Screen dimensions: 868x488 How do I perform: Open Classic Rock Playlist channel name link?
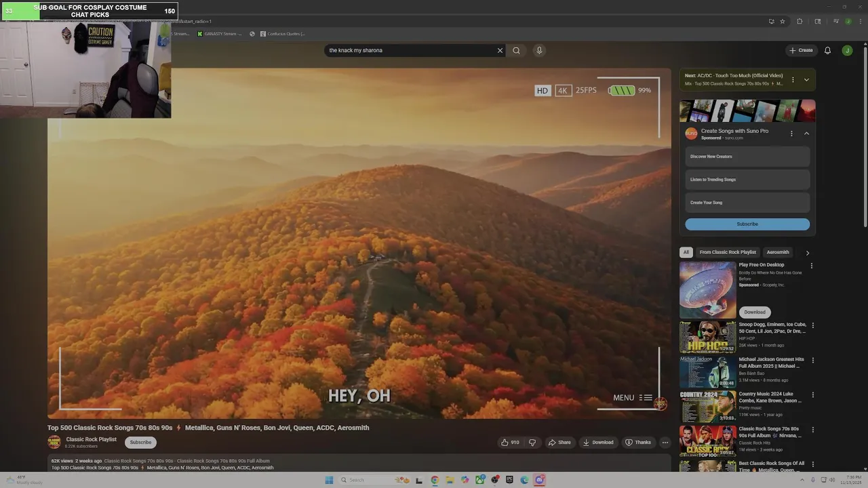pos(92,439)
